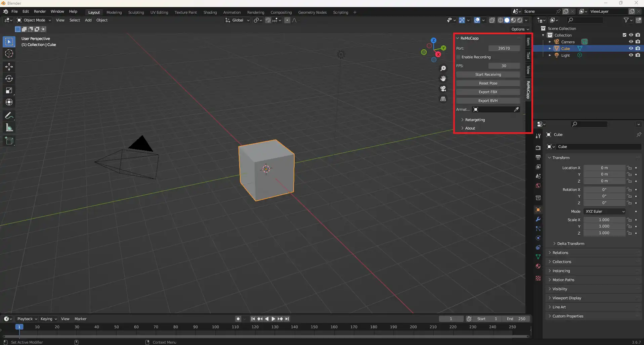
Task: Open the Object properties orange square tab
Action: click(x=538, y=210)
